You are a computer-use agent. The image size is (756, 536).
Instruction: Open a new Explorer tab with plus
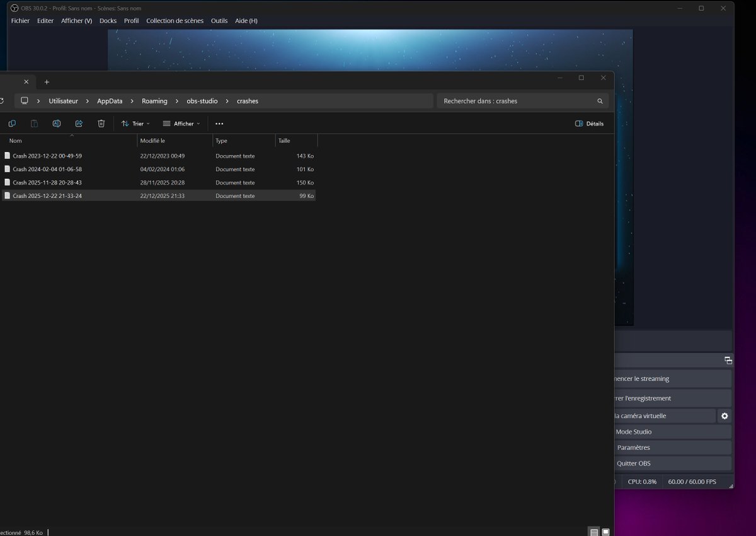point(47,82)
